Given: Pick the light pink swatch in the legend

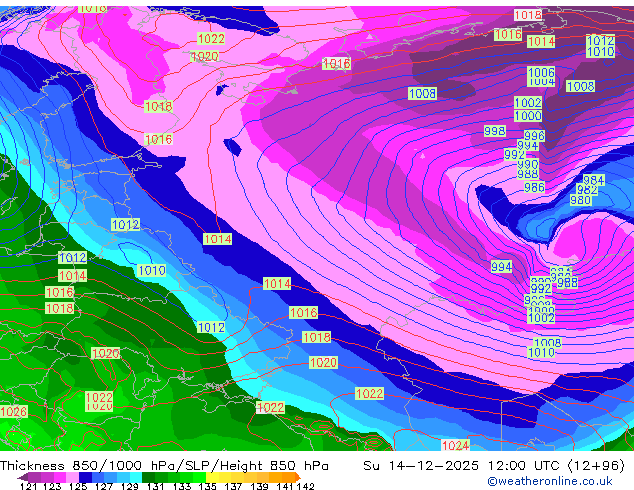Looking at the screenshot, I should (72, 477).
